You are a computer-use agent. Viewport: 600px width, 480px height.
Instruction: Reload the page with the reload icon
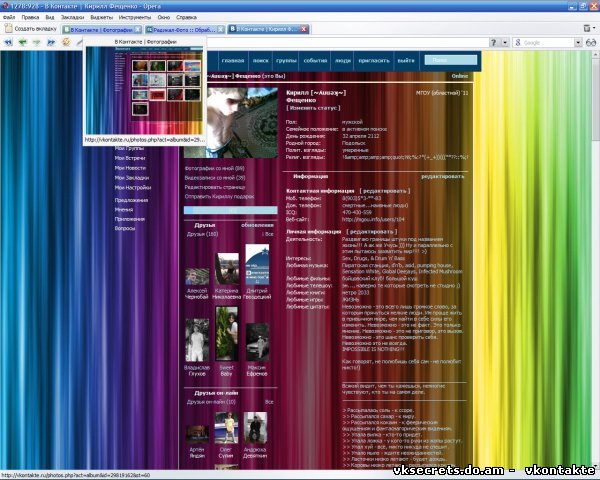(x=66, y=42)
